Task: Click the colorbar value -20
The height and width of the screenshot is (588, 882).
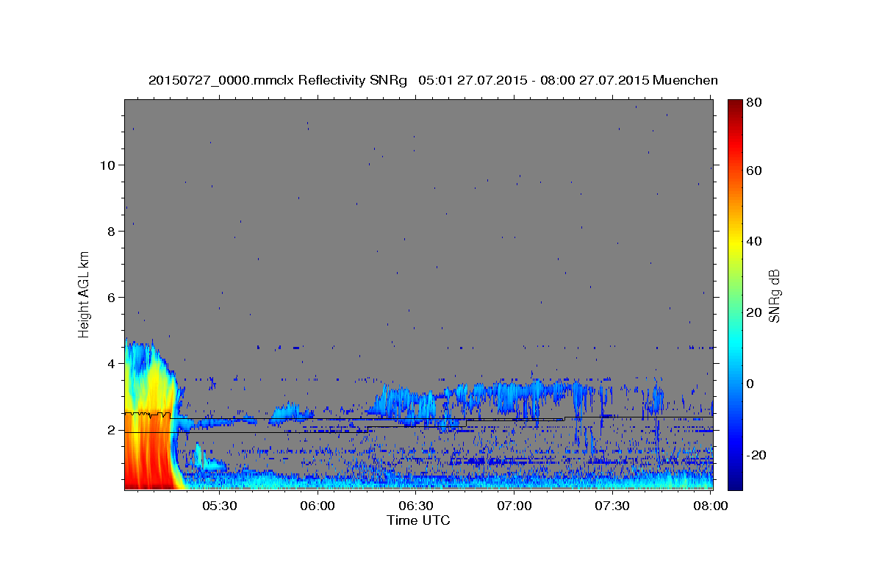Action: 757,455
